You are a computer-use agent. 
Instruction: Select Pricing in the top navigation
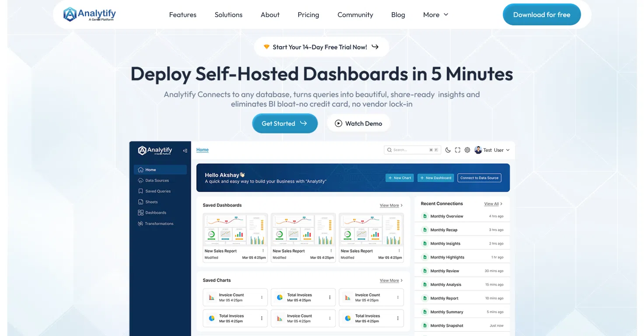(308, 14)
